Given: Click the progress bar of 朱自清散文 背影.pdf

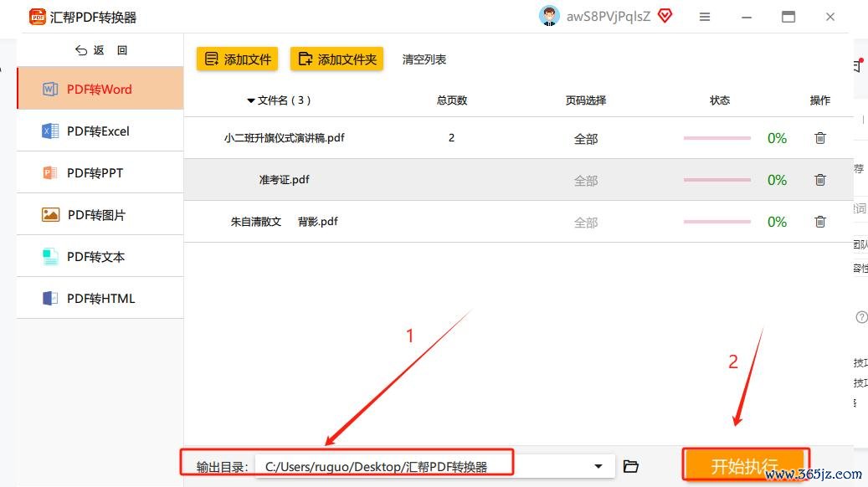Looking at the screenshot, I should click(x=716, y=222).
